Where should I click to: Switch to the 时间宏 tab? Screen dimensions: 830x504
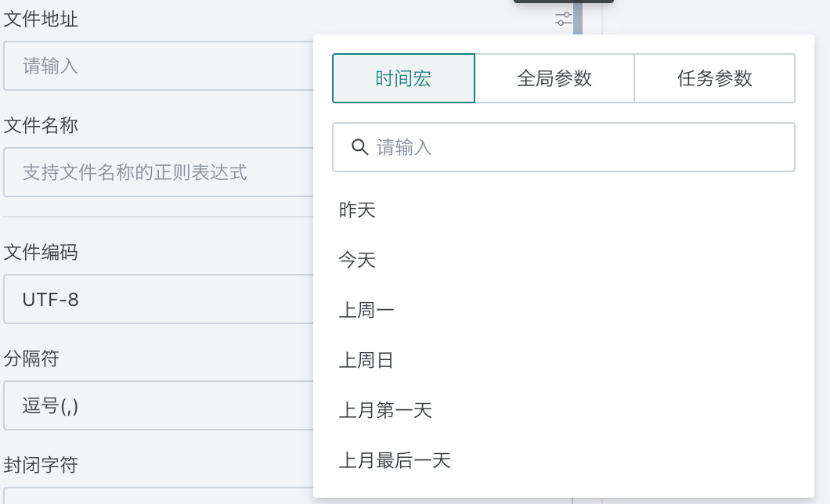[403, 78]
